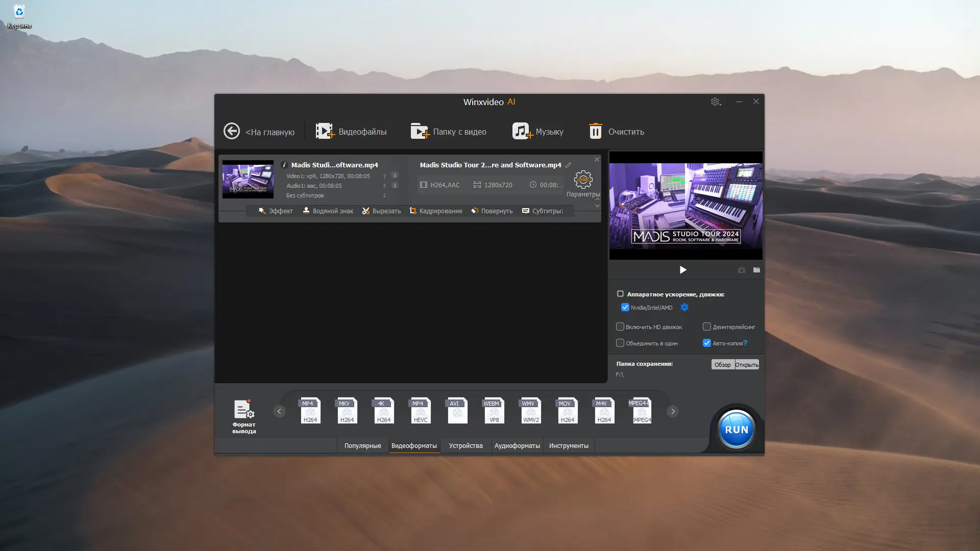Switch to the Аудиоформаты tab

(517, 445)
